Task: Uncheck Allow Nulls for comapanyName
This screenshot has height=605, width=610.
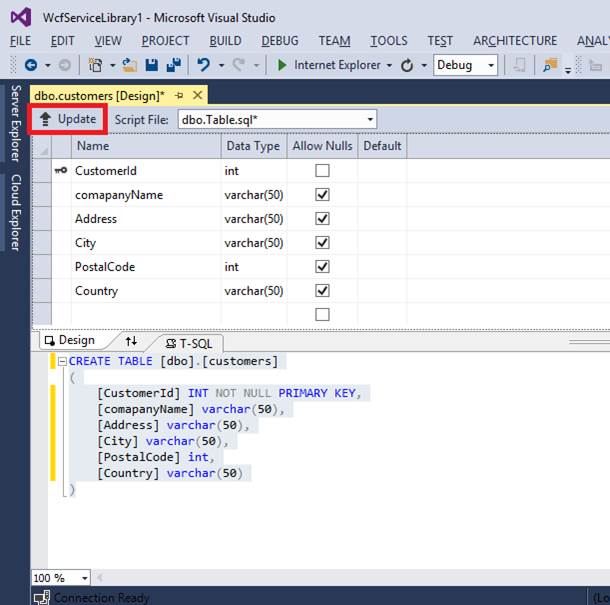Action: click(x=322, y=195)
